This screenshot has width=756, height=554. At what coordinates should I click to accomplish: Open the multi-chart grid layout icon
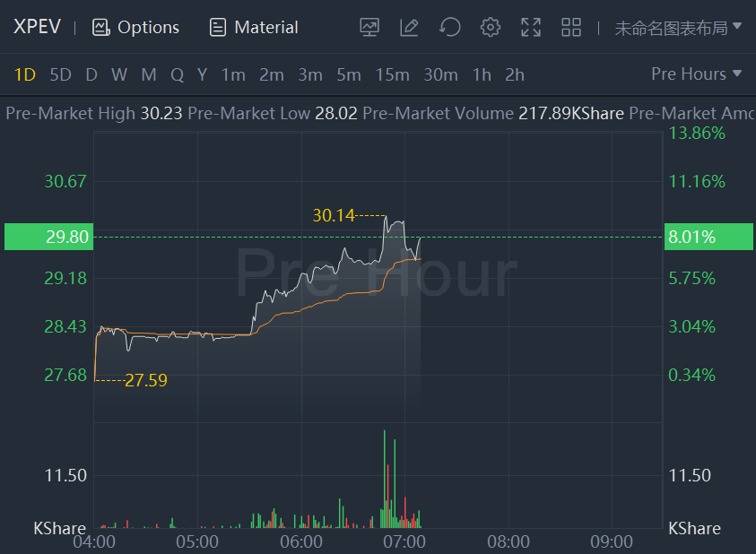pos(571,27)
